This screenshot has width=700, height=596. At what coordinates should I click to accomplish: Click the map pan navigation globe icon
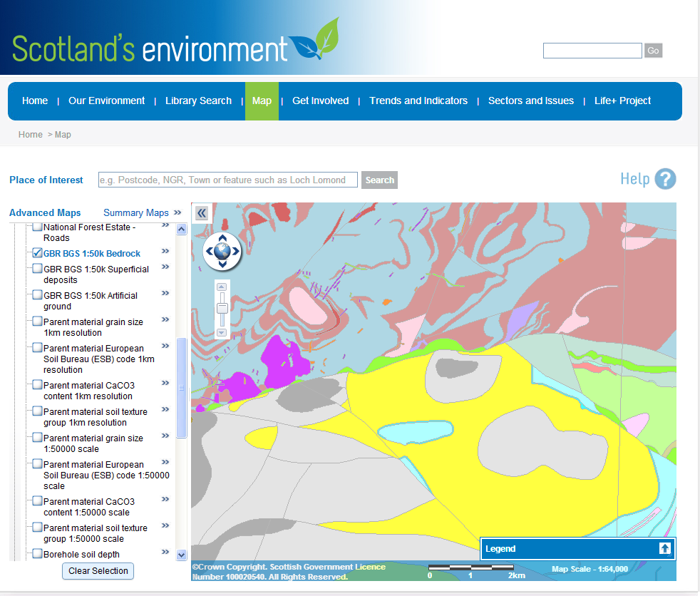click(222, 251)
